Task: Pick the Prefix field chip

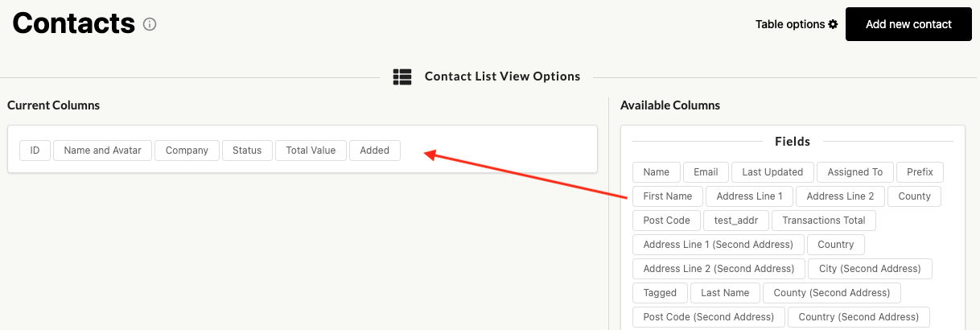Action: pos(920,172)
